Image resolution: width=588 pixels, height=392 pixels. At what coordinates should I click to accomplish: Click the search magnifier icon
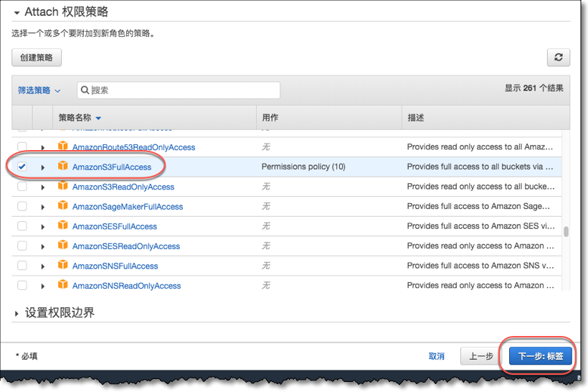click(85, 90)
